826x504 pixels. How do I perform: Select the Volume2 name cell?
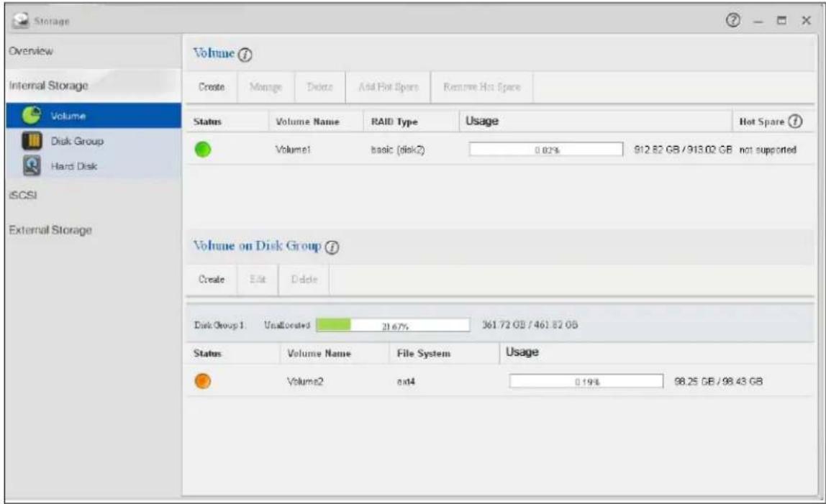(x=305, y=381)
